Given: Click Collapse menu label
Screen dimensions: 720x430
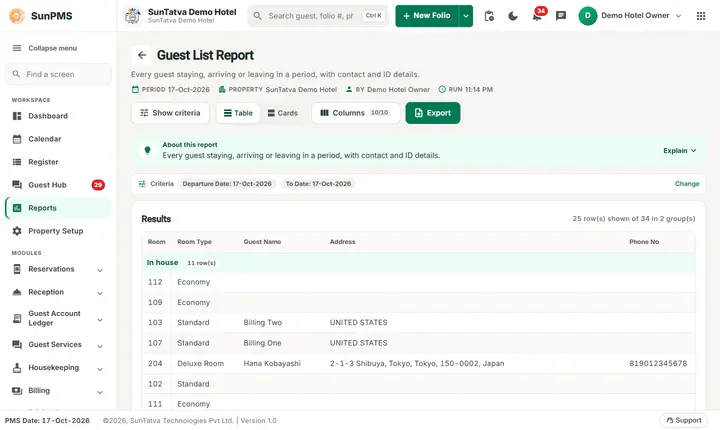Looking at the screenshot, I should pyautogui.click(x=53, y=48).
